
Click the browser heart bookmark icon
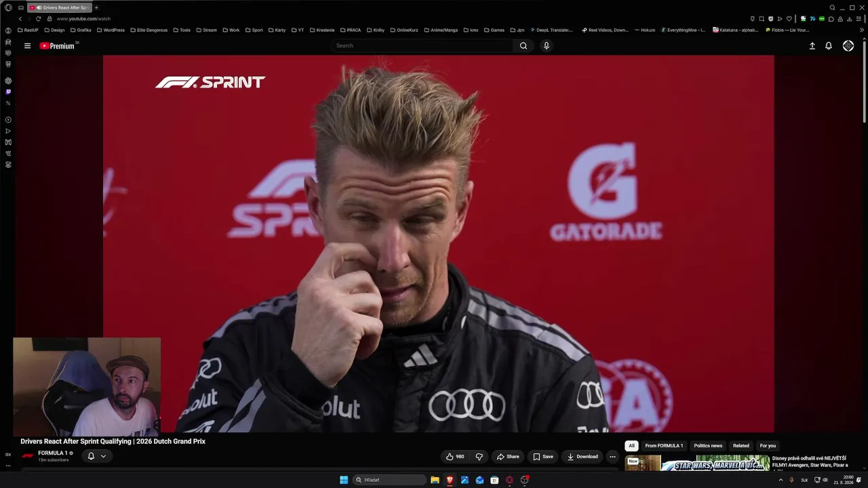point(789,19)
